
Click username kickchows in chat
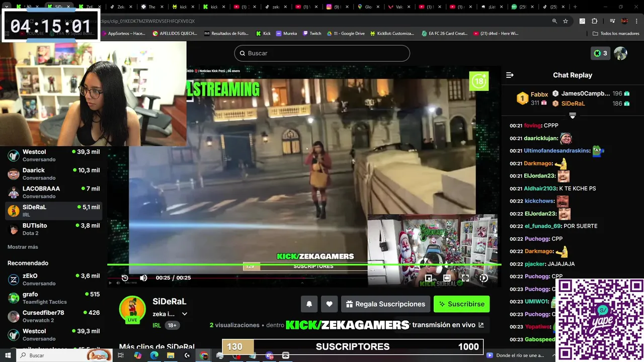(539, 201)
